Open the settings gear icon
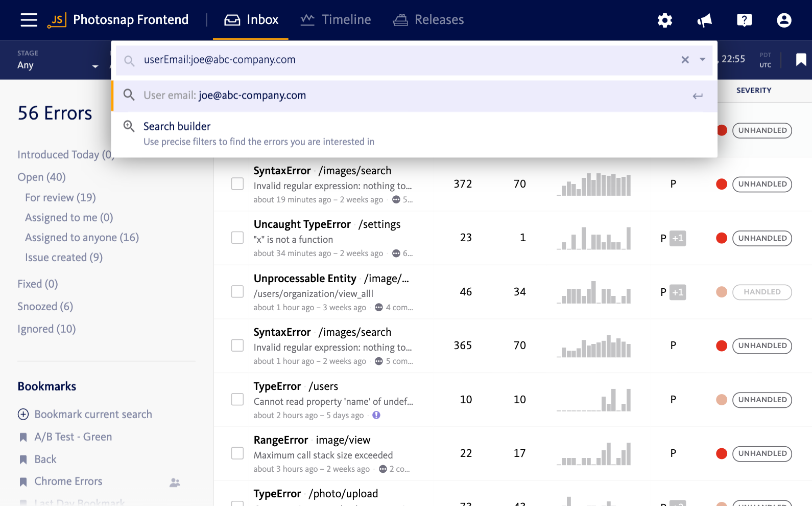 tap(664, 20)
